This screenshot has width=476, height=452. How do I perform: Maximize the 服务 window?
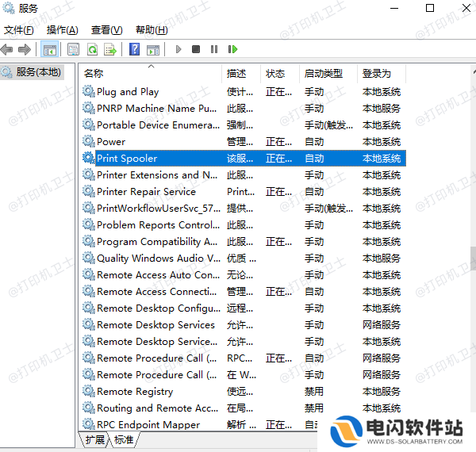tap(430, 8)
